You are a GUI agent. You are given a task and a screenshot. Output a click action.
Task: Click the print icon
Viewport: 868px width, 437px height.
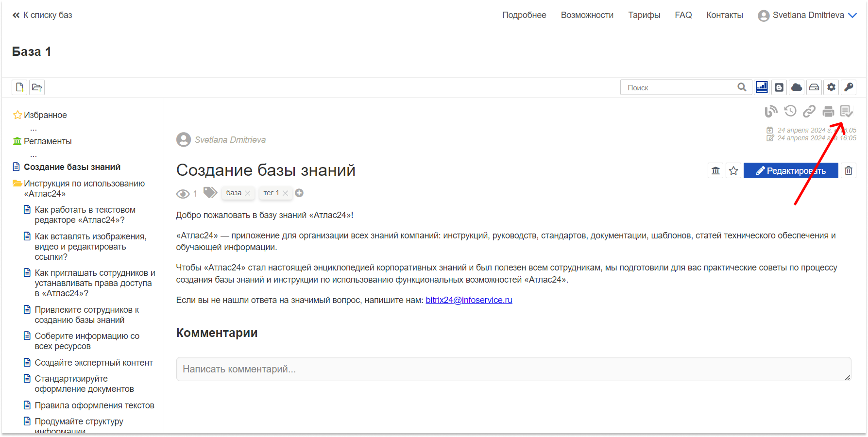coord(828,112)
